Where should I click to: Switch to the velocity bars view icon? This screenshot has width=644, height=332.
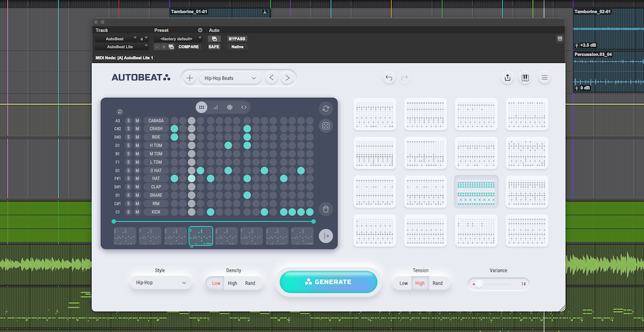click(x=216, y=107)
